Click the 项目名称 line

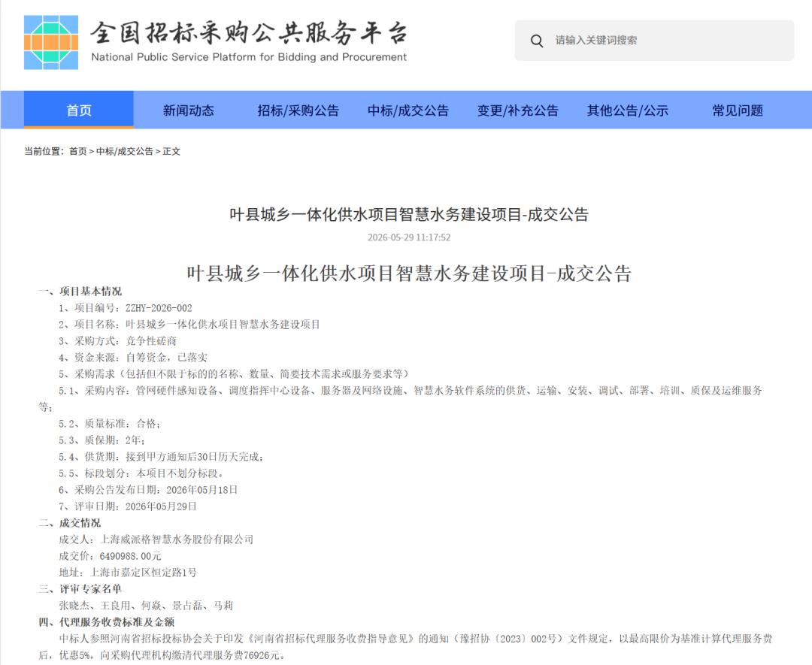pyautogui.click(x=189, y=325)
